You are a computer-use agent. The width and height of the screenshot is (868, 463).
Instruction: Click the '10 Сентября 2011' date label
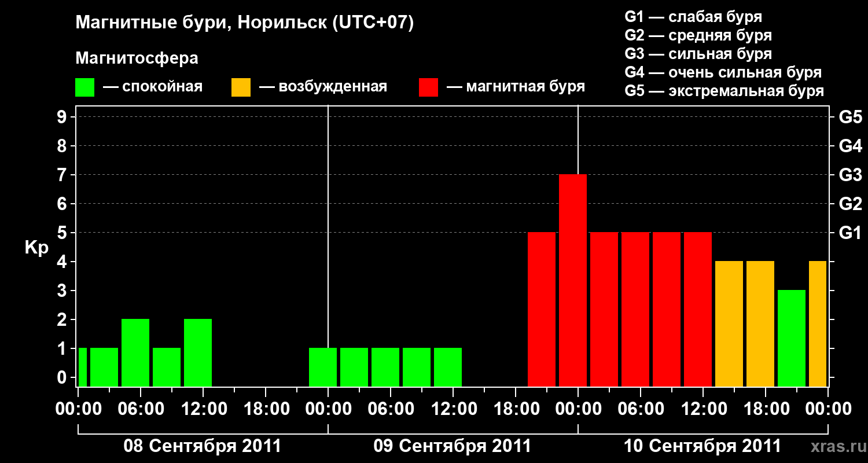point(703,446)
